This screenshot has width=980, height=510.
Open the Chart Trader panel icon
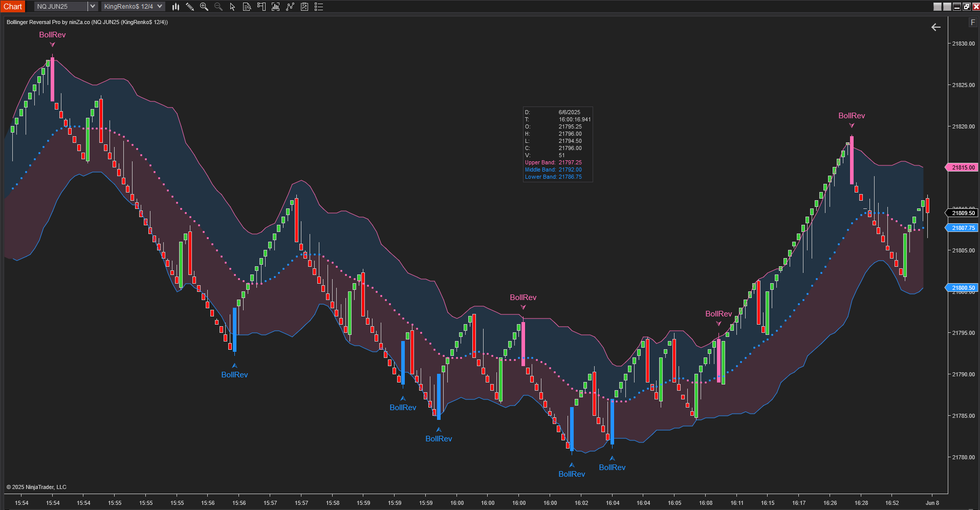point(262,7)
